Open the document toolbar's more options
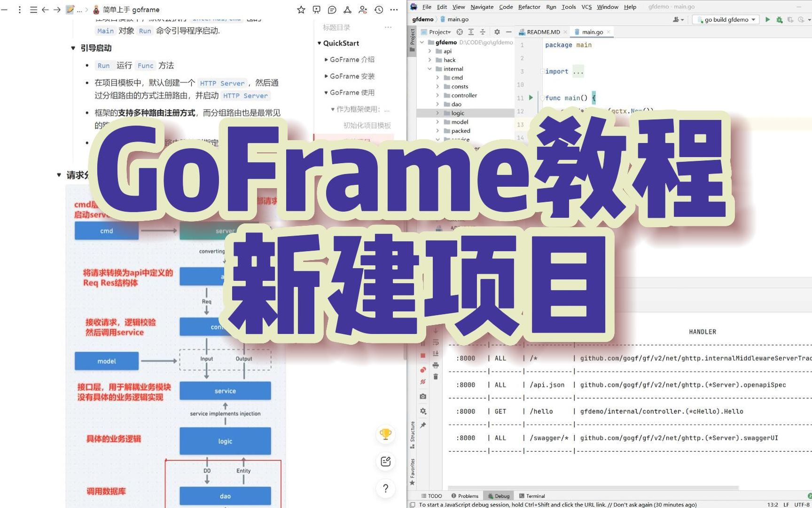Image resolution: width=812 pixels, height=508 pixels. coord(394,9)
